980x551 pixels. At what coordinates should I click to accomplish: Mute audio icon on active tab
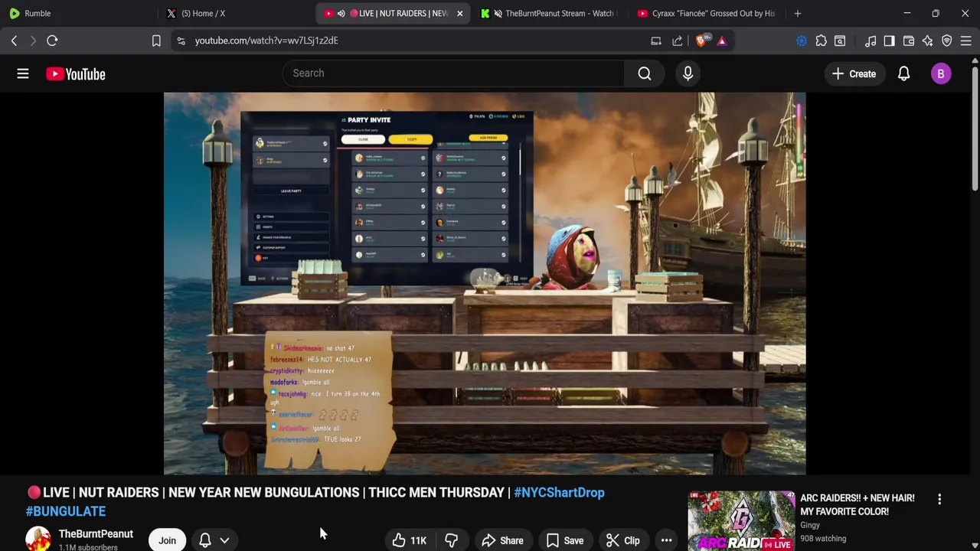tap(341, 13)
